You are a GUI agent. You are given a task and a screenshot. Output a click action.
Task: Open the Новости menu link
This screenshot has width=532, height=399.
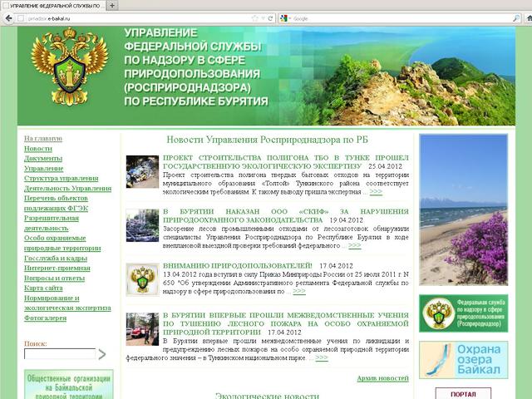[x=38, y=149]
